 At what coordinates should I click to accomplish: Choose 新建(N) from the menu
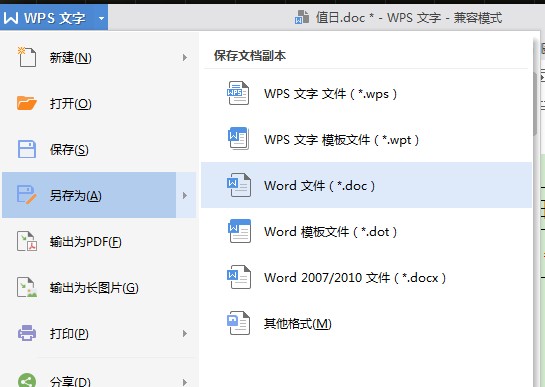pos(99,57)
